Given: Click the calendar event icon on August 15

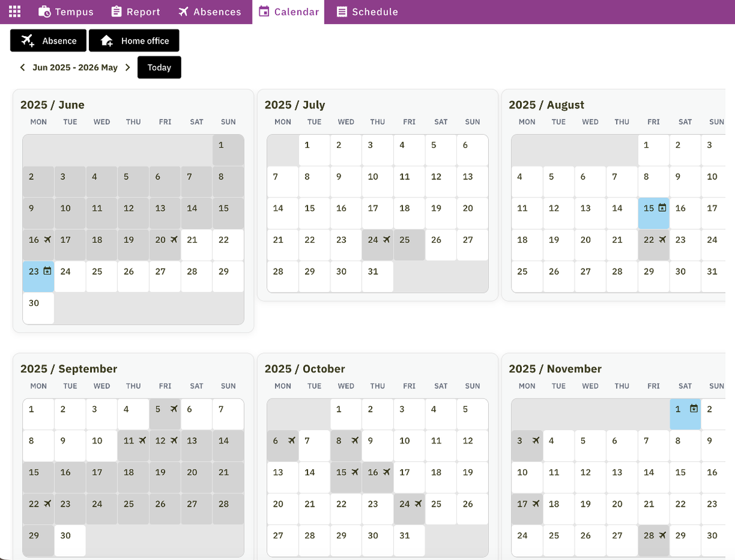Looking at the screenshot, I should point(662,208).
